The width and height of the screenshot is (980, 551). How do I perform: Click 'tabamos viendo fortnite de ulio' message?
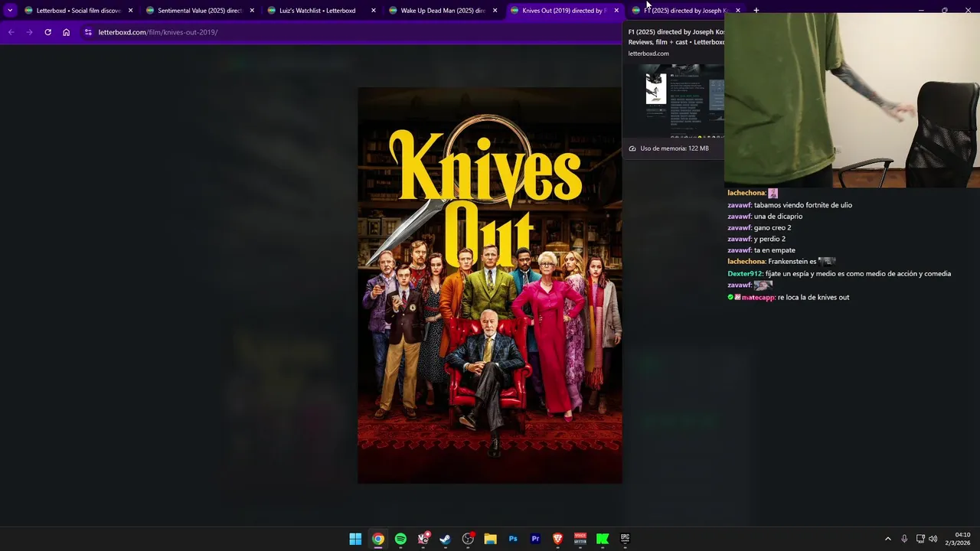point(802,205)
